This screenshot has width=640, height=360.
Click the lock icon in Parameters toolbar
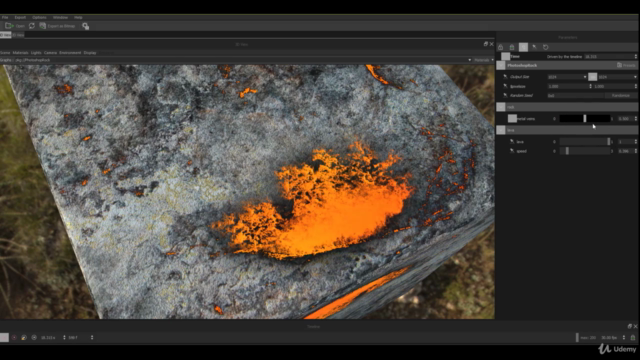tap(500, 47)
